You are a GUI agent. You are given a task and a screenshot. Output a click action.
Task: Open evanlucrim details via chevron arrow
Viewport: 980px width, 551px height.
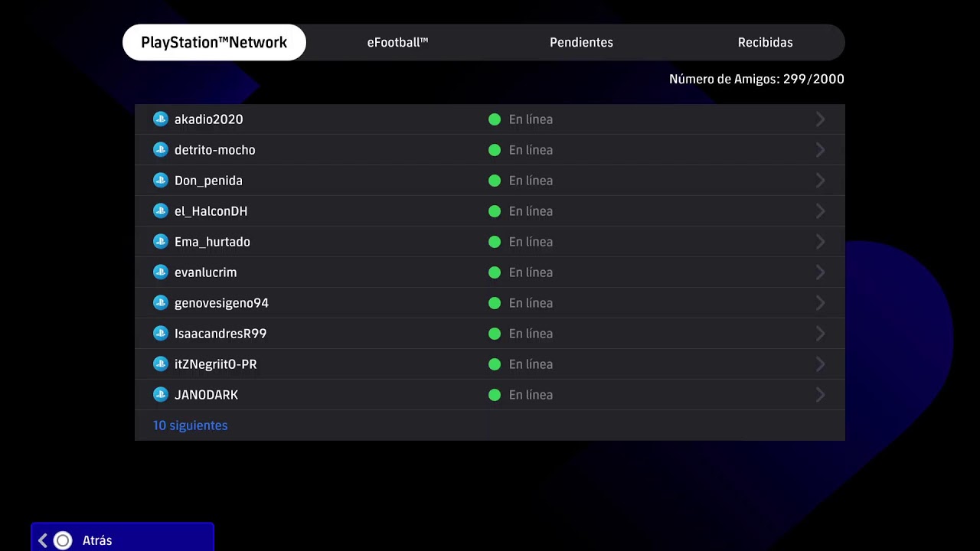click(820, 272)
